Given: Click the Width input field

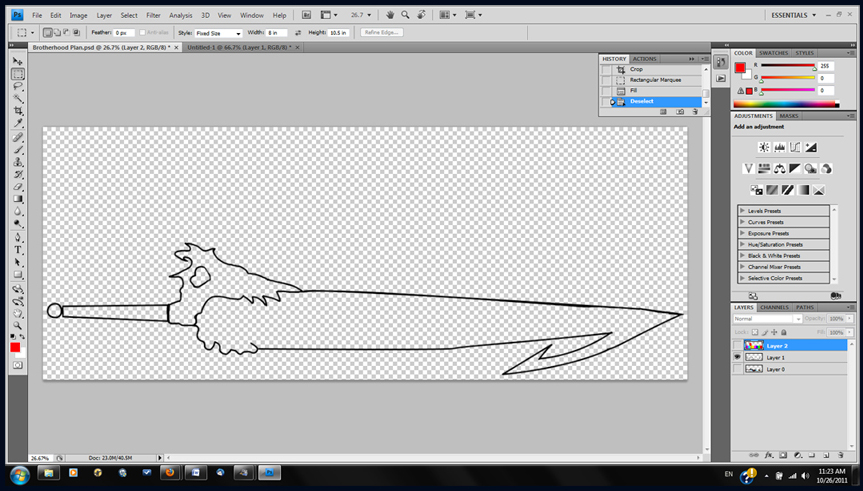Looking at the screenshot, I should [x=276, y=33].
